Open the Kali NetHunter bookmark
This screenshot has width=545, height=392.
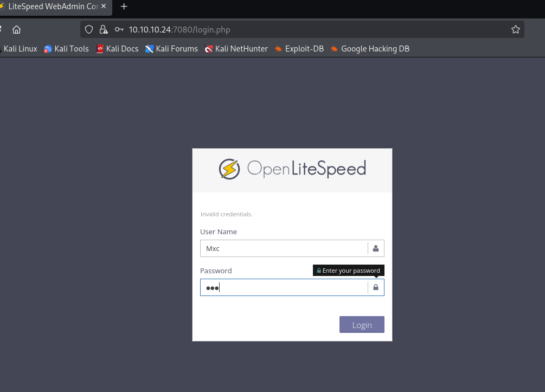pyautogui.click(x=236, y=49)
